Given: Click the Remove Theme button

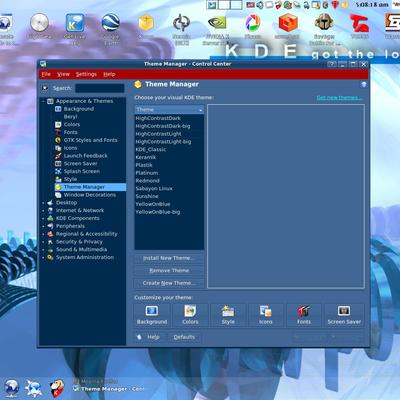Looking at the screenshot, I should coord(169,270).
